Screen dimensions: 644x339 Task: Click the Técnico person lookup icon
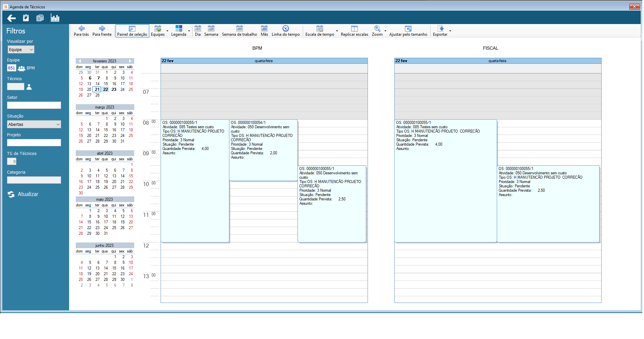point(29,87)
